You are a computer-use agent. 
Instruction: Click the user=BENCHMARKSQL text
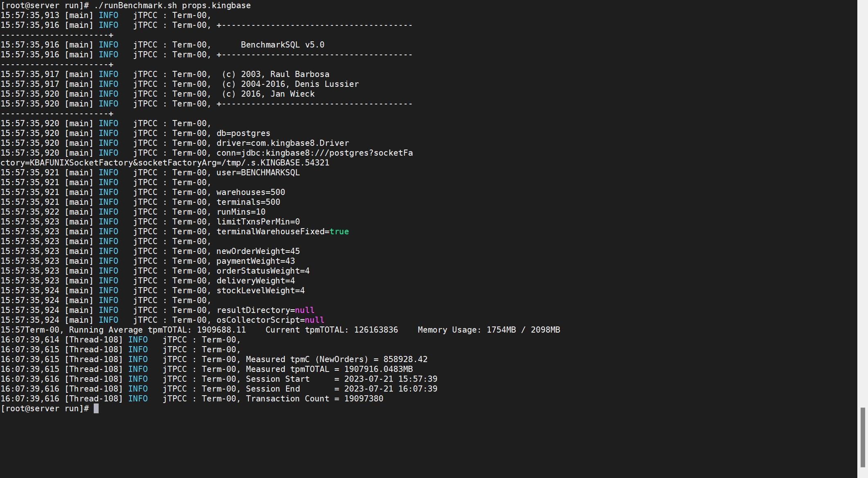(258, 172)
